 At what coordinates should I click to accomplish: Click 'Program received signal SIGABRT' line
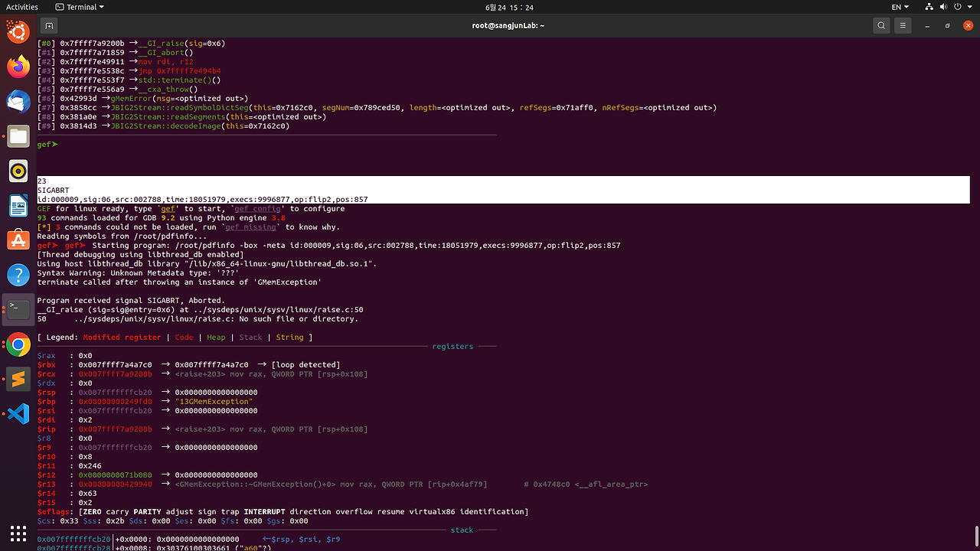pyautogui.click(x=130, y=300)
